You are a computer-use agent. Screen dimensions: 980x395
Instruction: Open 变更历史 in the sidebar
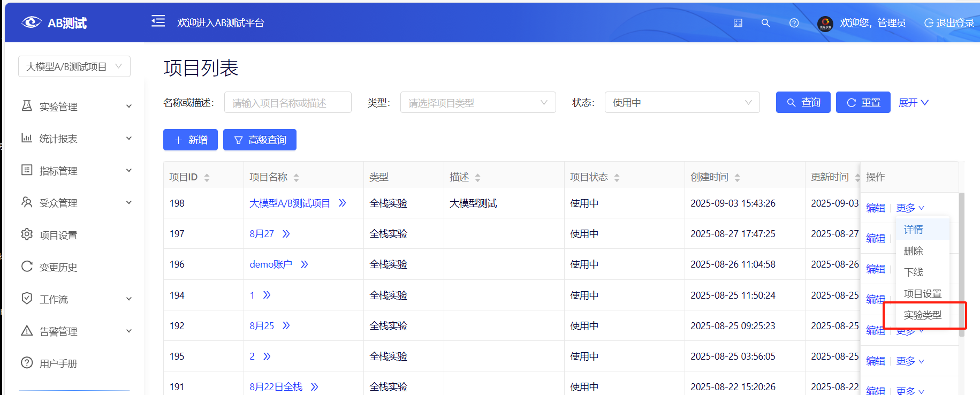(58, 267)
